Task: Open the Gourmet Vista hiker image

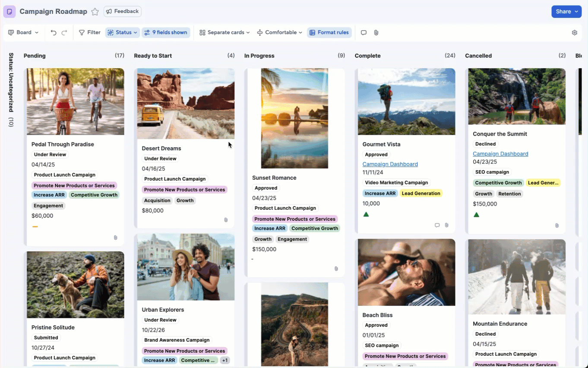Action: tap(406, 102)
